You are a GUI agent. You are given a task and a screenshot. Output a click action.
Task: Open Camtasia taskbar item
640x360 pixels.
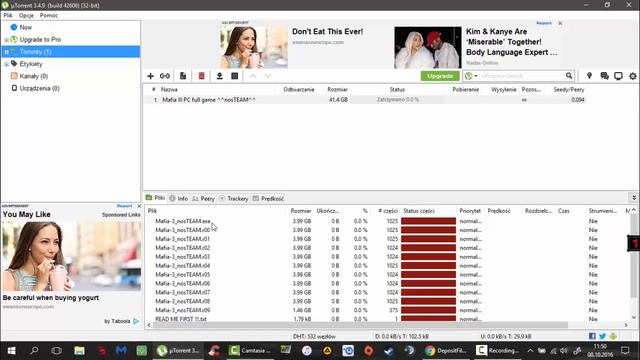click(x=249, y=351)
